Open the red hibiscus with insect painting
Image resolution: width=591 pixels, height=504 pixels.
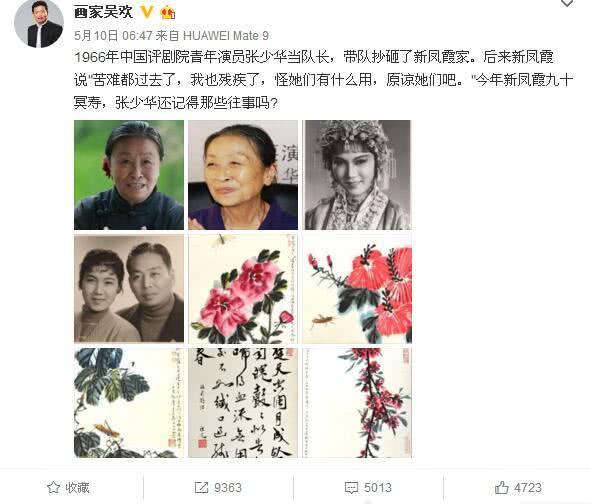pos(357,289)
